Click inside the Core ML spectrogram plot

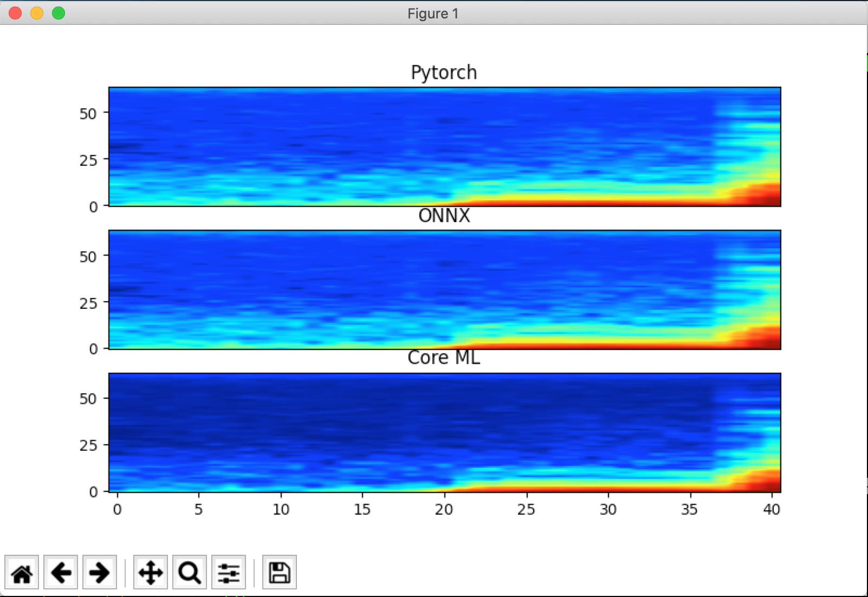(x=444, y=432)
